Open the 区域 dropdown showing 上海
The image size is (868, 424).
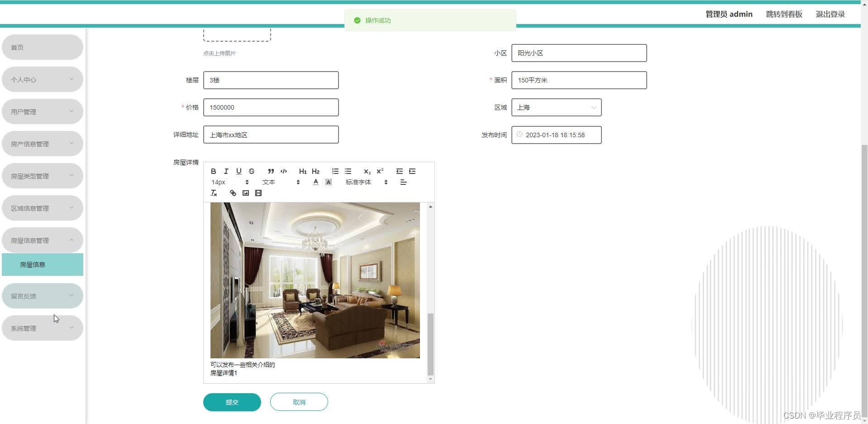tap(556, 107)
